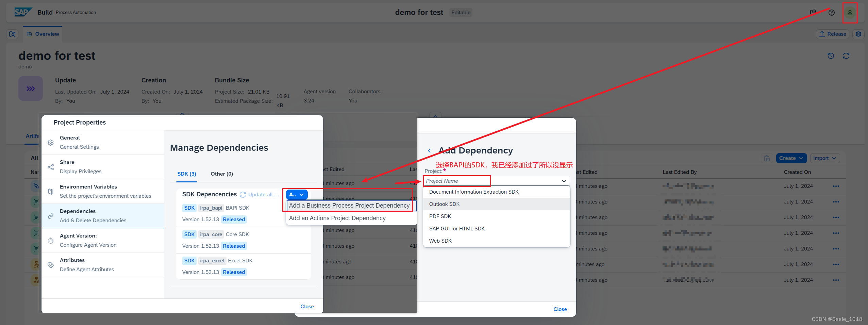
Task: Close the Project Properties dialog
Action: (307, 307)
